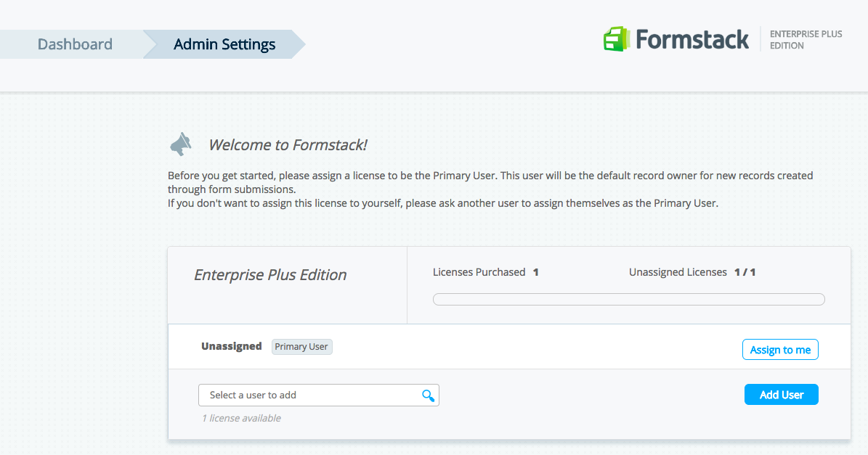Click the green Formstack logo icon
The image size is (868, 455).
pyautogui.click(x=615, y=38)
